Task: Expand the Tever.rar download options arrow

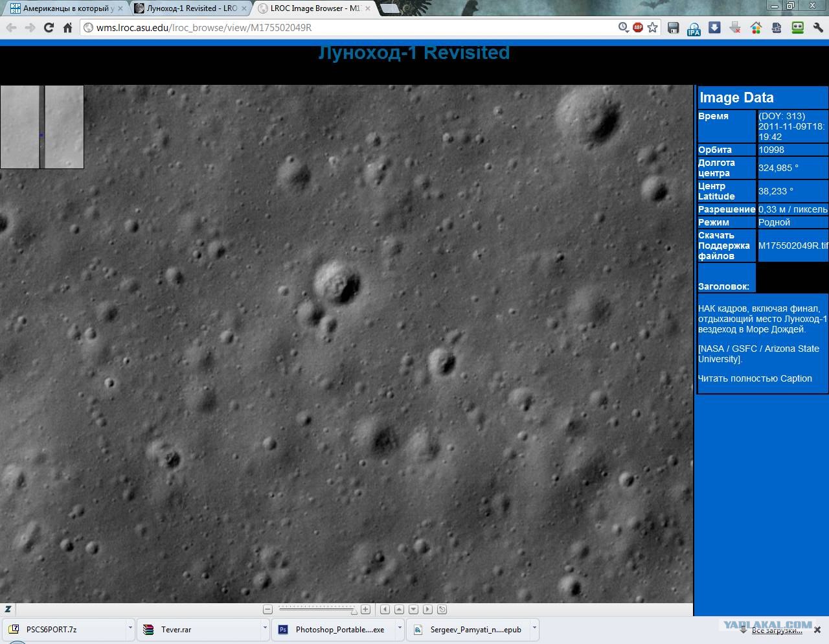Action: coord(265,628)
